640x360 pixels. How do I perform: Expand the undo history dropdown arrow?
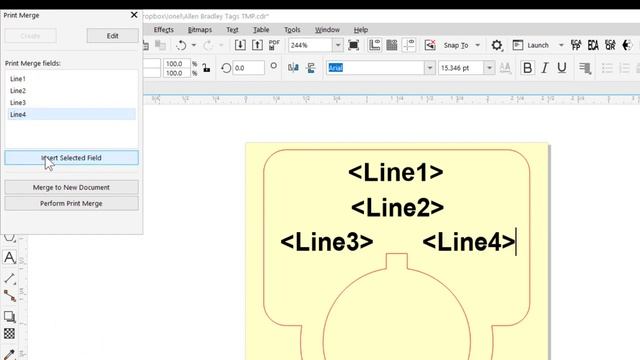(194, 45)
